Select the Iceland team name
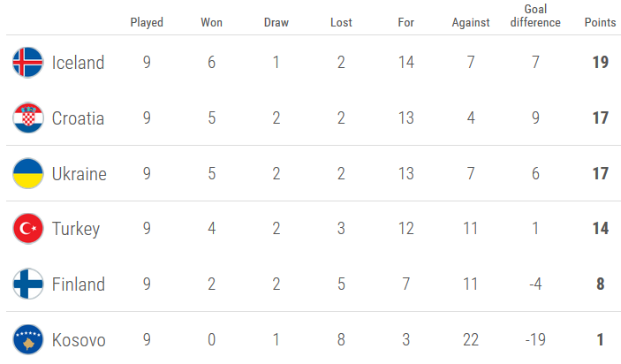 (78, 63)
